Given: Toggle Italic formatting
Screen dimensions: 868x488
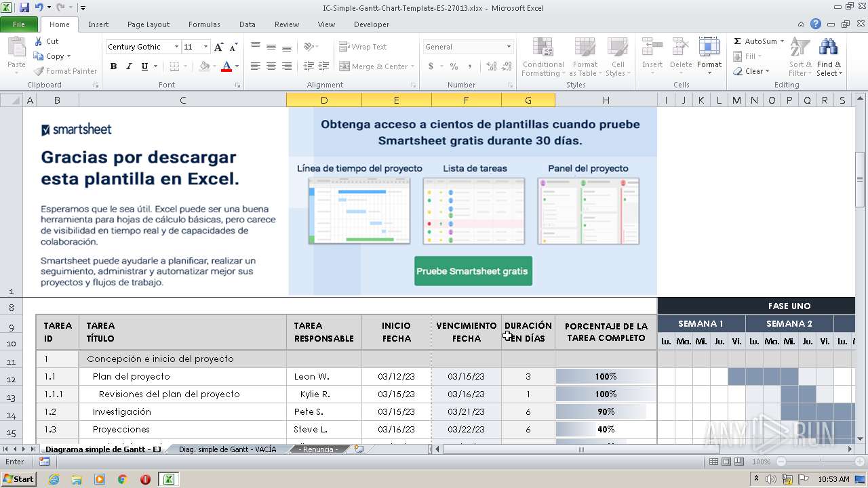Looking at the screenshot, I should click(129, 66).
